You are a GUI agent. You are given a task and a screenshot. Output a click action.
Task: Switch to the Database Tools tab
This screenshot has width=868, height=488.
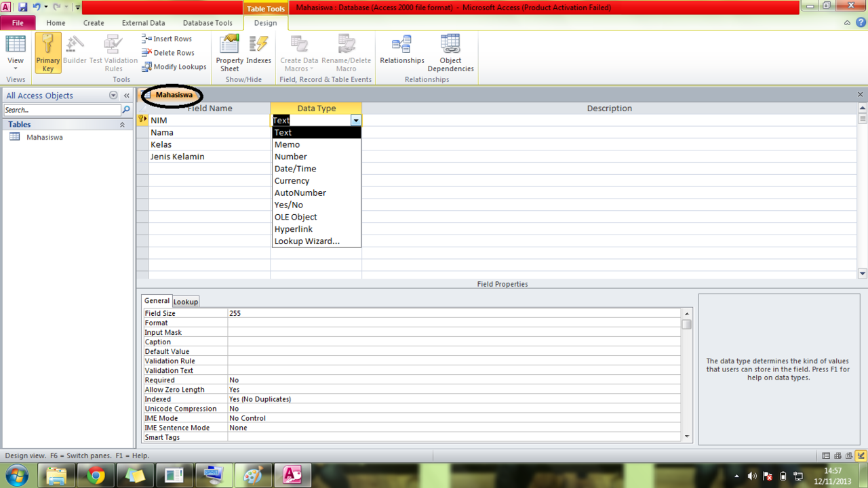point(208,22)
